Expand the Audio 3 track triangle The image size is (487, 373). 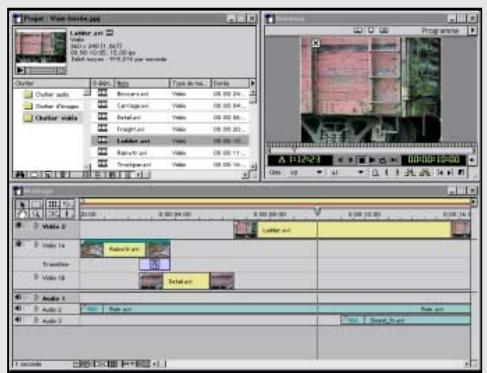point(36,320)
